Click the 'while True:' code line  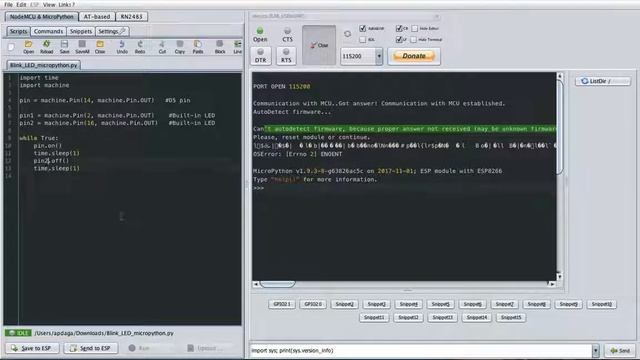39,138
